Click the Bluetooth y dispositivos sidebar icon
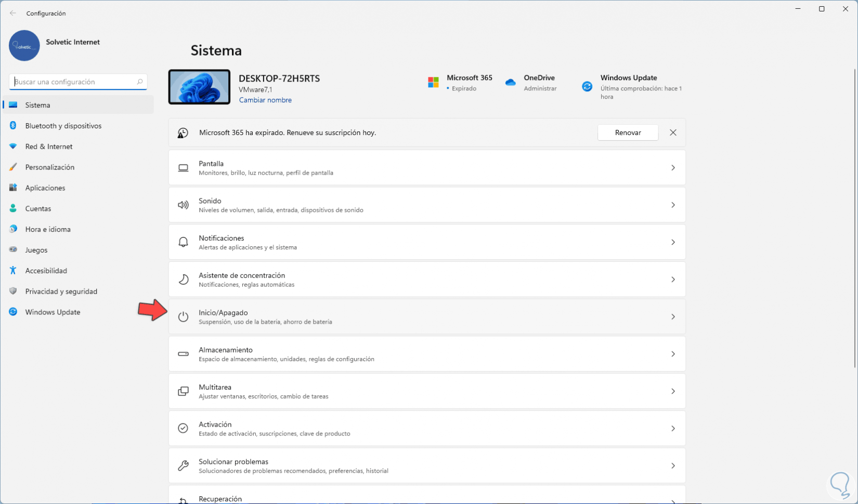Screen dimensions: 858x504 (13, 126)
